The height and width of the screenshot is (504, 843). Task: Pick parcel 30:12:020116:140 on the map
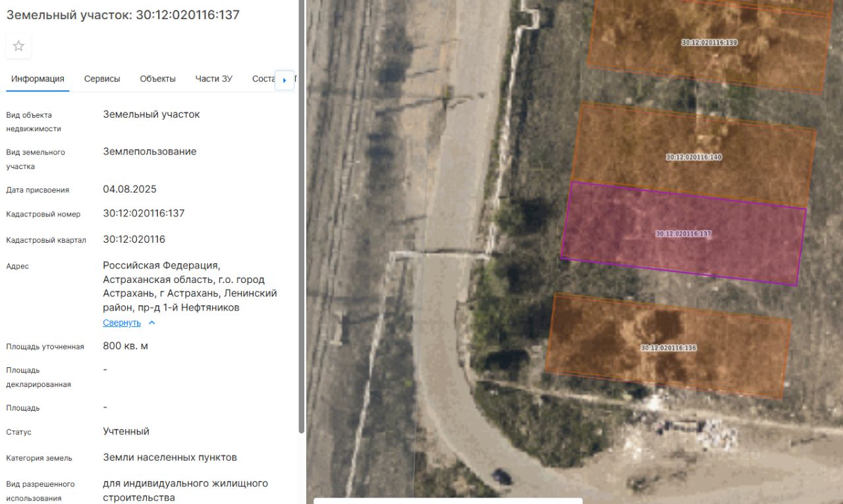point(693,157)
